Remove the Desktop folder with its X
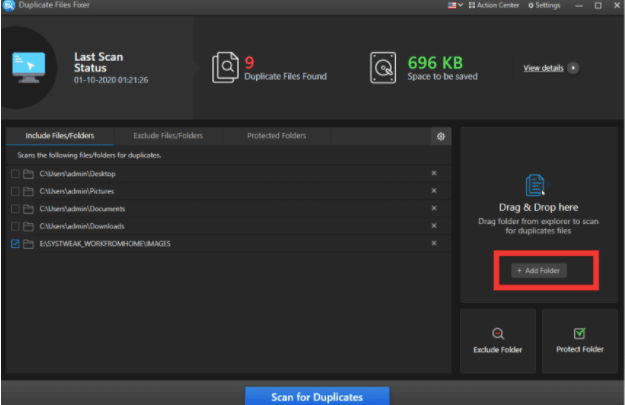 [434, 173]
